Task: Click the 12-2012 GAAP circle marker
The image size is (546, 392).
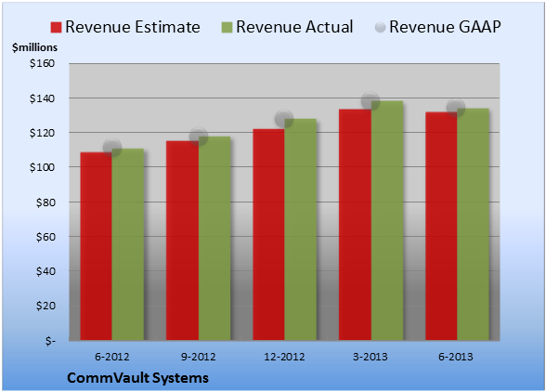Action: click(284, 119)
